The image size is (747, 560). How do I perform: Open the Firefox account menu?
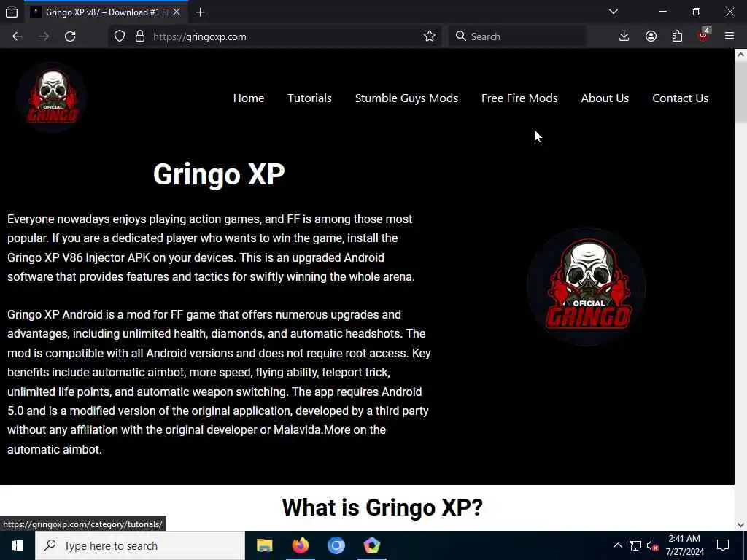pos(651,36)
